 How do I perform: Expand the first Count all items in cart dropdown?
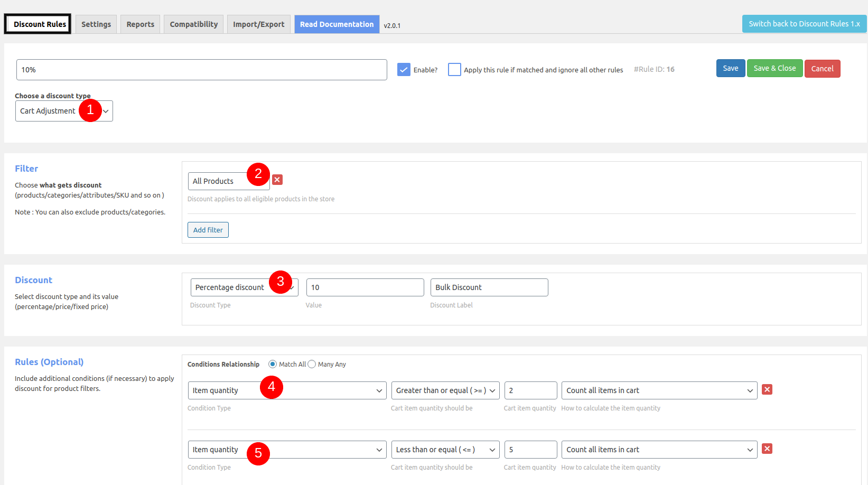tap(659, 390)
